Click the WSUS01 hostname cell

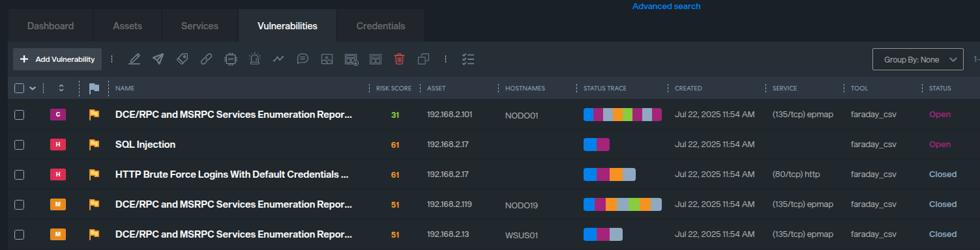(522, 235)
